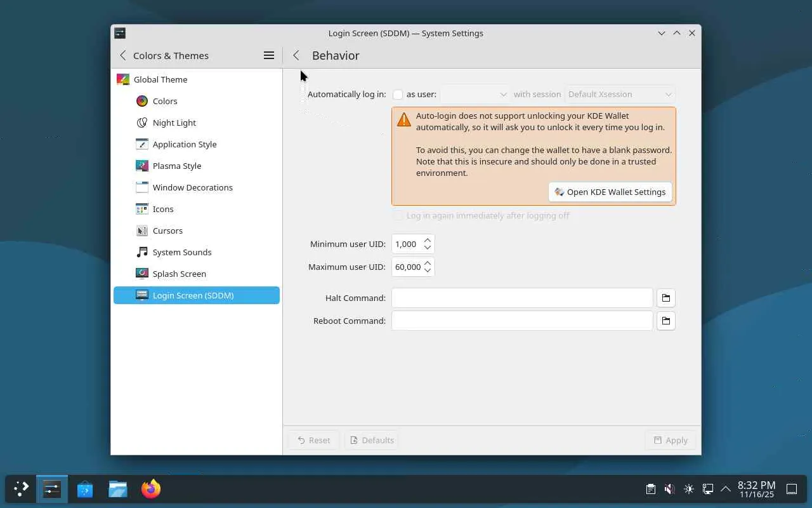Click the Colors wheel icon
Image resolution: width=812 pixels, height=508 pixels.
coord(142,101)
